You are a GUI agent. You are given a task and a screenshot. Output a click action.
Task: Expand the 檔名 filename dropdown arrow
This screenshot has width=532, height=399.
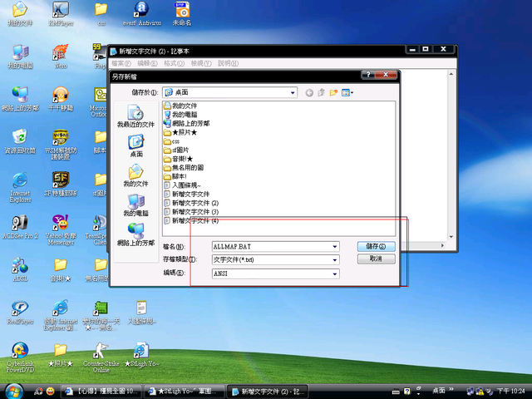point(334,247)
